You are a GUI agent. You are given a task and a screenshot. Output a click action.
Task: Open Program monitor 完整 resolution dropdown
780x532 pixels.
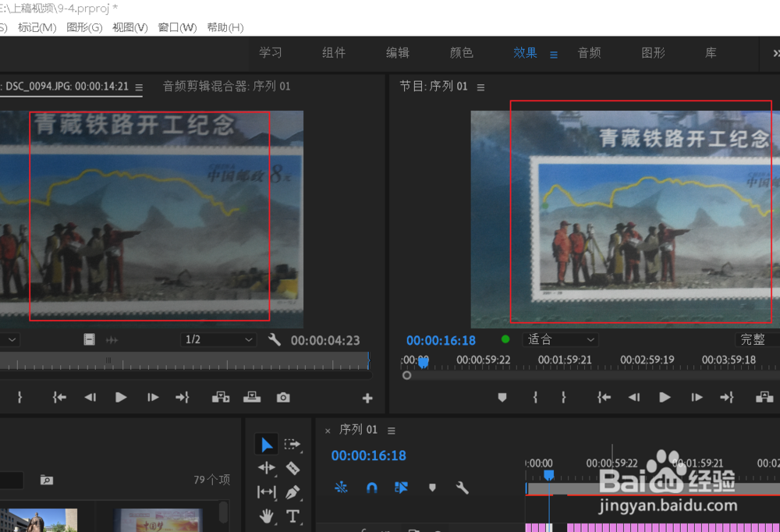click(x=757, y=339)
